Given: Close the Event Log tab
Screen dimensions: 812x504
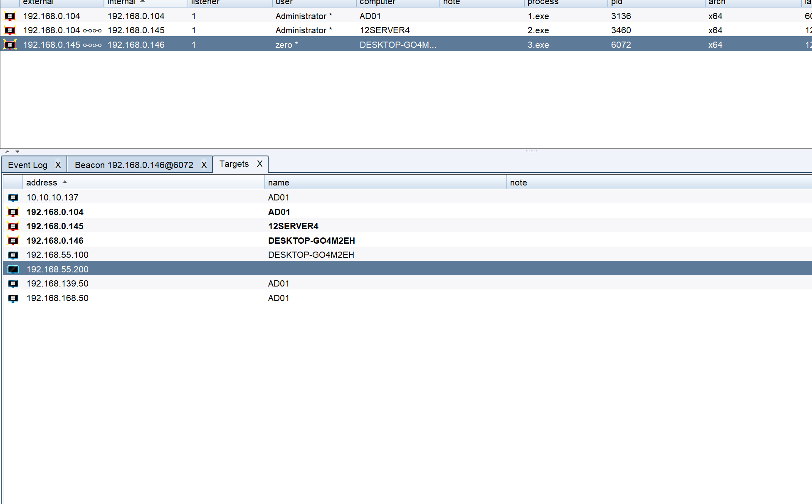Looking at the screenshot, I should tap(58, 165).
